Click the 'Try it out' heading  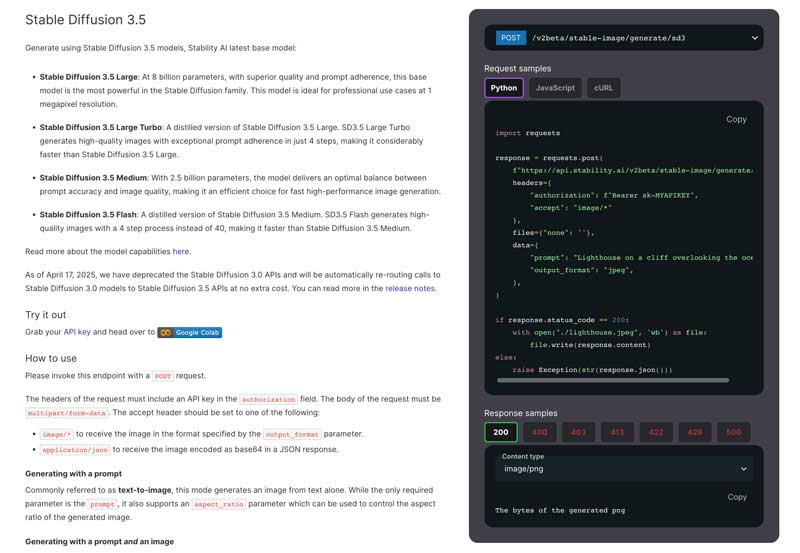[x=45, y=315]
